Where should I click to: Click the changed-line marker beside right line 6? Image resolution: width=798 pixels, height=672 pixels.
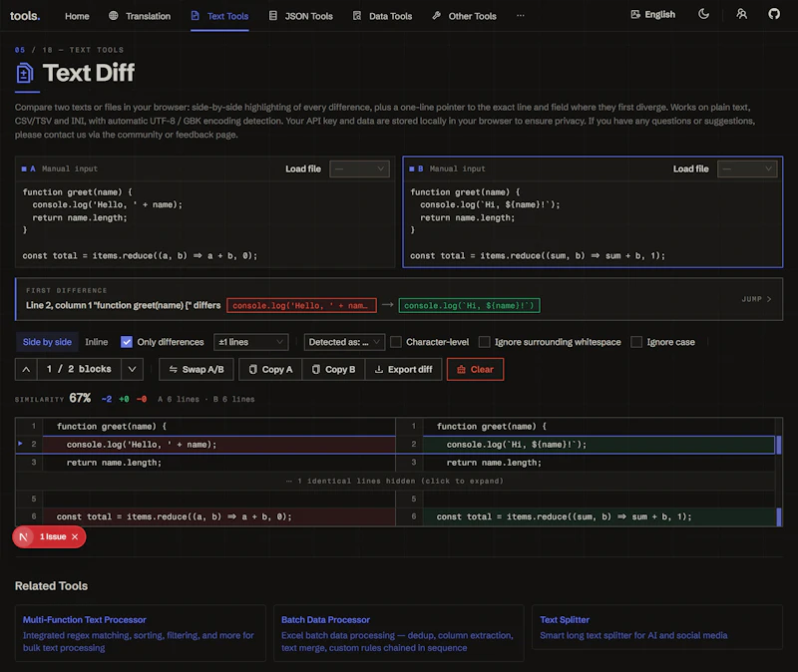tap(779, 516)
